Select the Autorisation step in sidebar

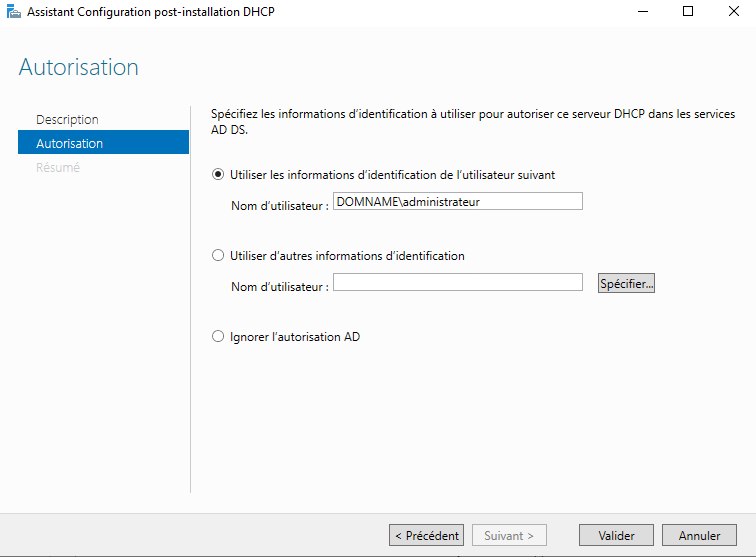(x=69, y=143)
